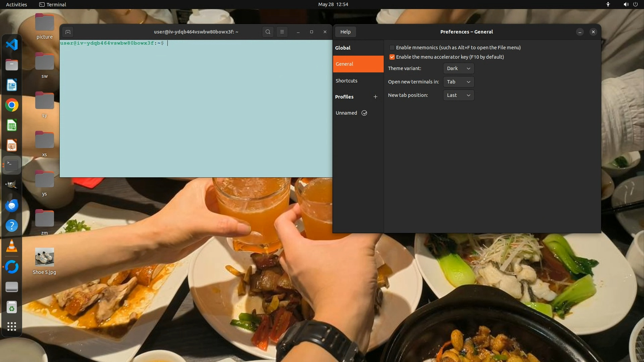
Task: Expand the New tab position dropdown
Action: [x=459, y=95]
